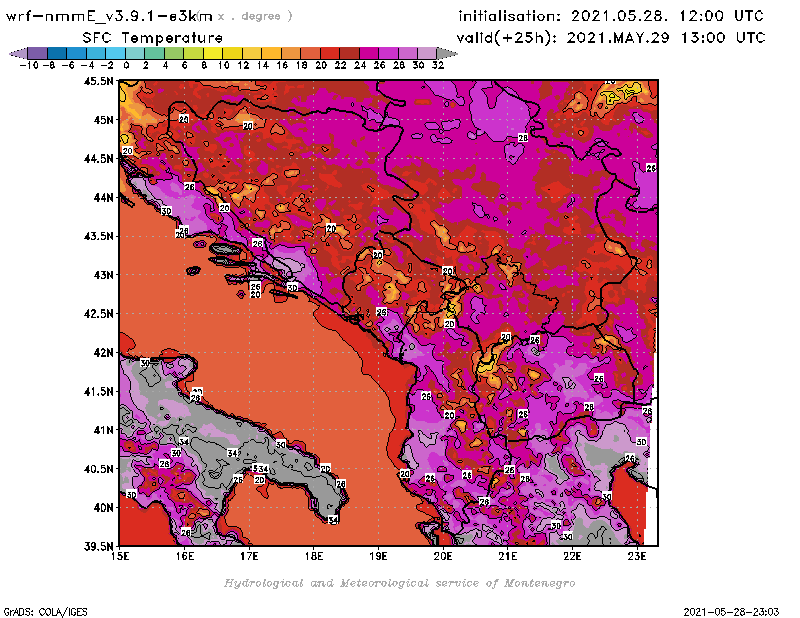The image size is (800, 618).
Task: Click the '44N' latitude axis label
Action: pyautogui.click(x=103, y=197)
